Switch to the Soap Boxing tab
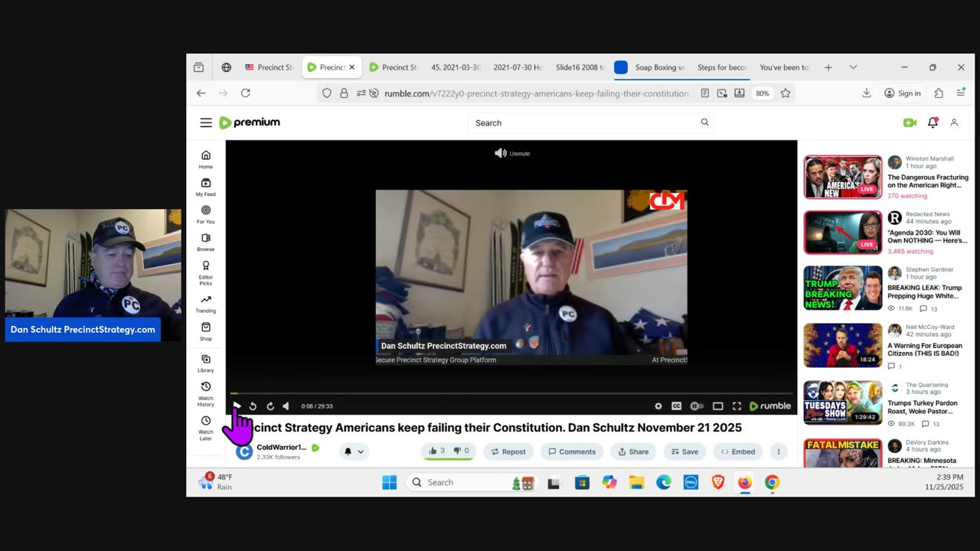The height and width of the screenshot is (551, 980). tap(650, 67)
